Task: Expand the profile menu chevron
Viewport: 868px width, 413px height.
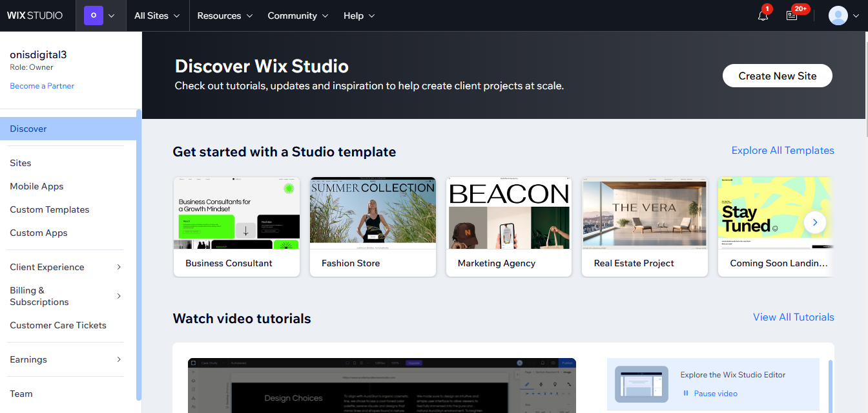Action: (x=856, y=16)
